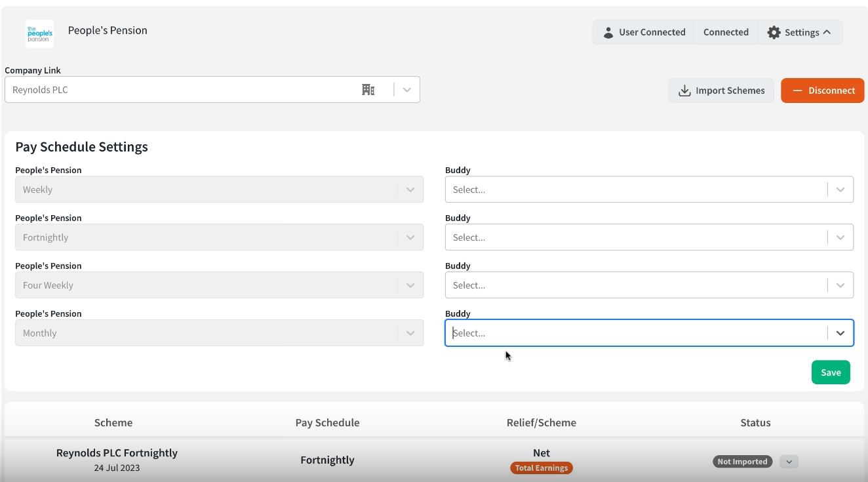
Task: Click the minus icon on Disconnect
Action: click(x=798, y=90)
